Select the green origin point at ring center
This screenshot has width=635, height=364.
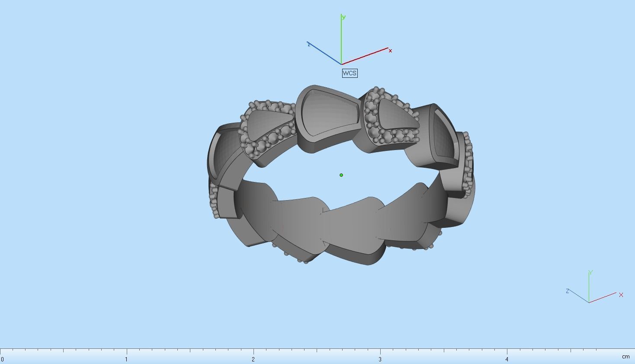(341, 175)
